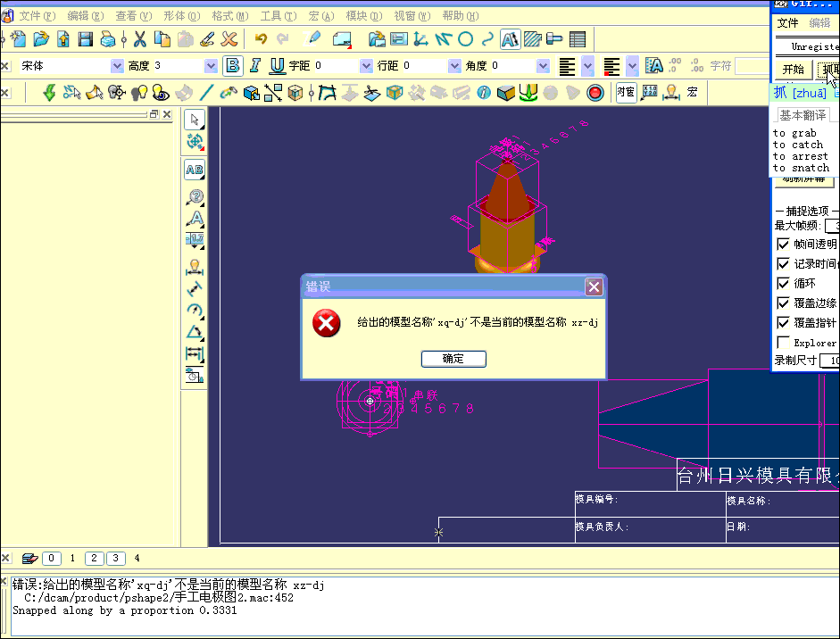Click the Undo arrow icon
The image size is (840, 639).
(261, 39)
